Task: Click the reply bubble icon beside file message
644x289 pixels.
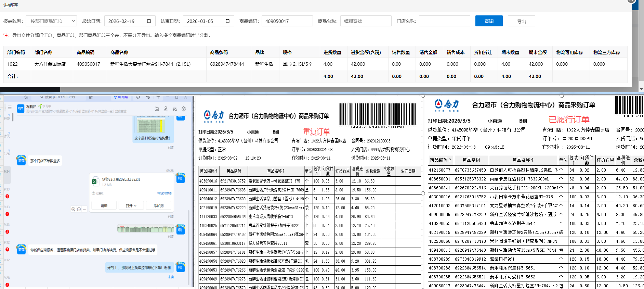Action: click(x=79, y=209)
